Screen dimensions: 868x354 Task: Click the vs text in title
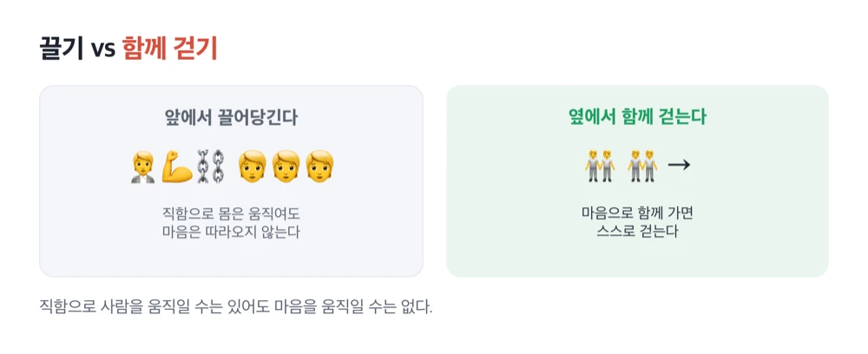[x=102, y=50]
